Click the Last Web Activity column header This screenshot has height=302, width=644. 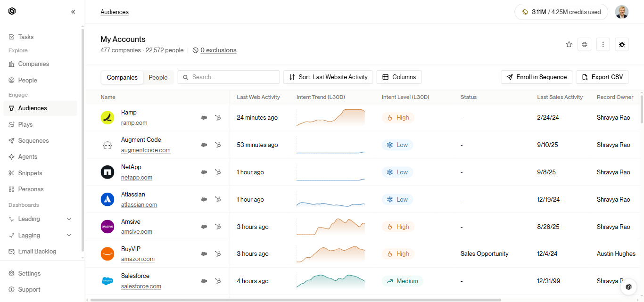pyautogui.click(x=258, y=97)
